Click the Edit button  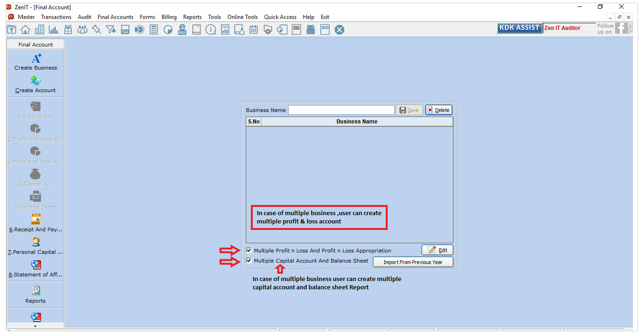[437, 250]
